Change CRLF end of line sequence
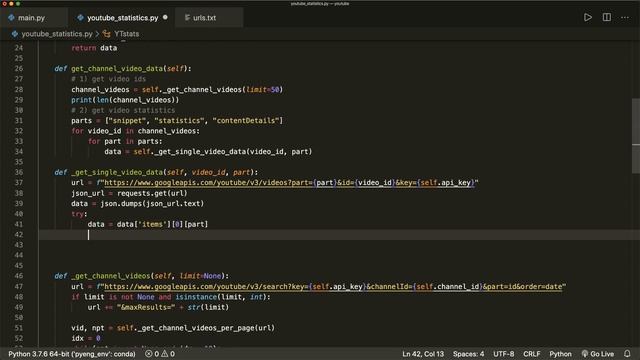Screen dimensions: 640x360 (x=531, y=354)
